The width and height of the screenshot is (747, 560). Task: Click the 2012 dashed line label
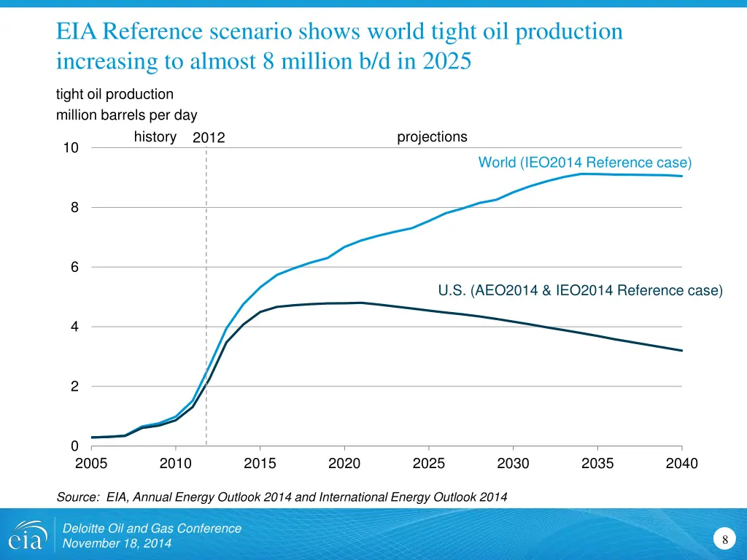[x=209, y=139]
